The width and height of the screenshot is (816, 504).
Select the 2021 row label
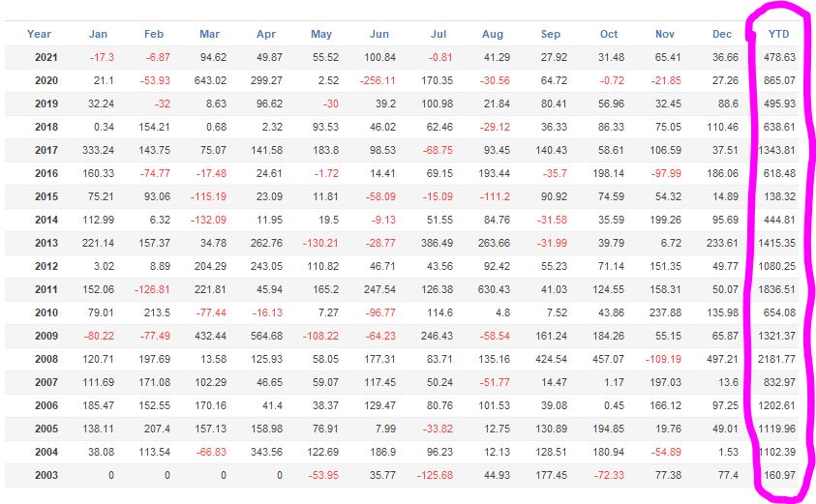pos(45,57)
